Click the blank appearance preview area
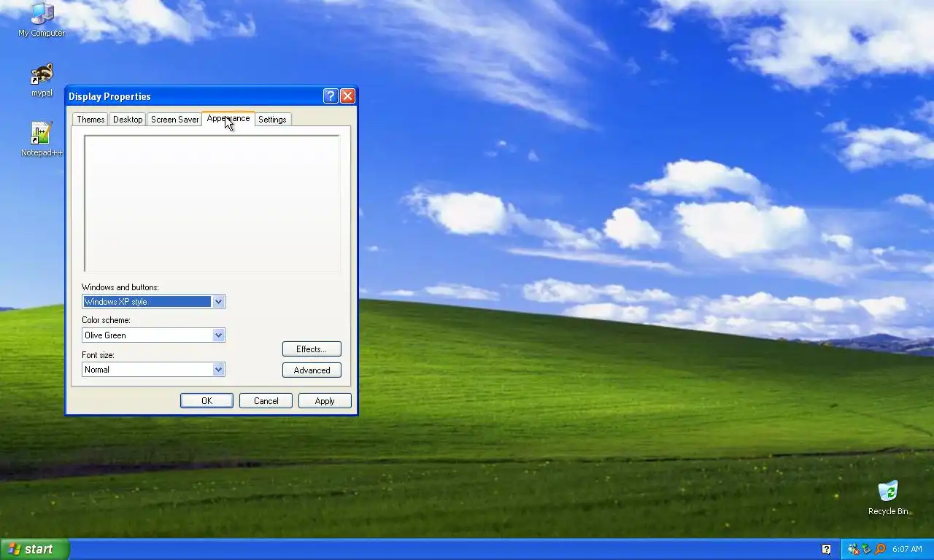The height and width of the screenshot is (560, 934). pos(212,203)
